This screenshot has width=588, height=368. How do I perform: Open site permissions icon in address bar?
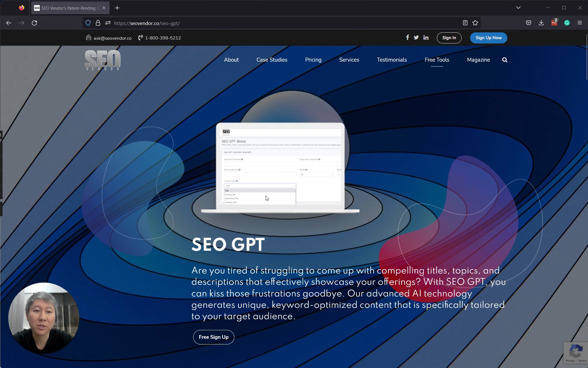pos(108,23)
